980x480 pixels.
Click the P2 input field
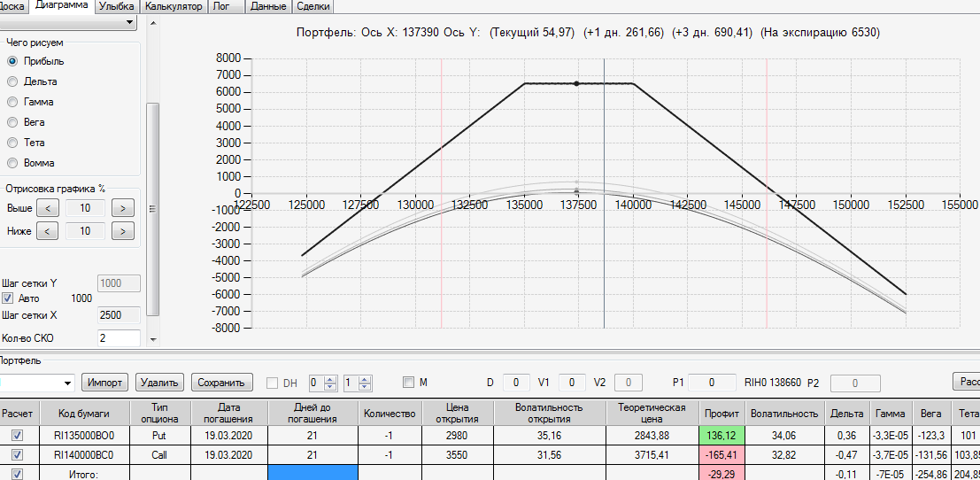856,383
